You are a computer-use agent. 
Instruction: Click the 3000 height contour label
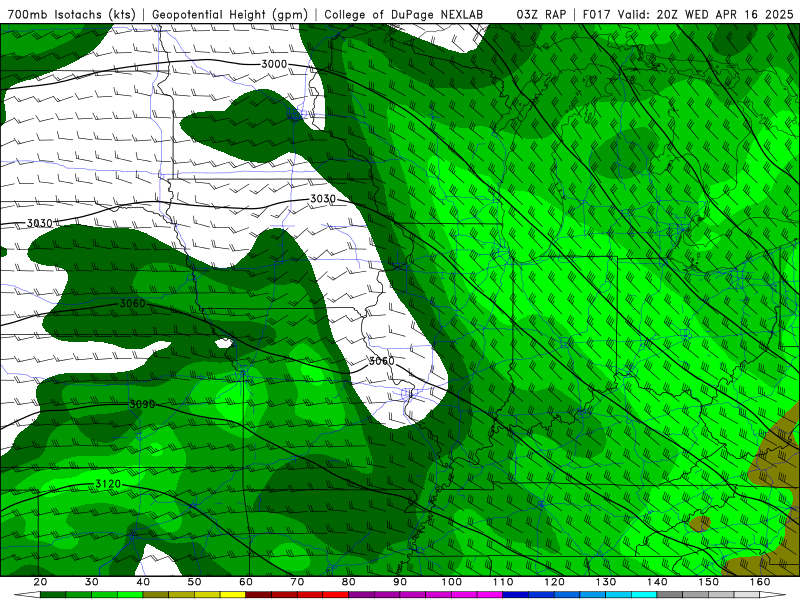pos(274,64)
